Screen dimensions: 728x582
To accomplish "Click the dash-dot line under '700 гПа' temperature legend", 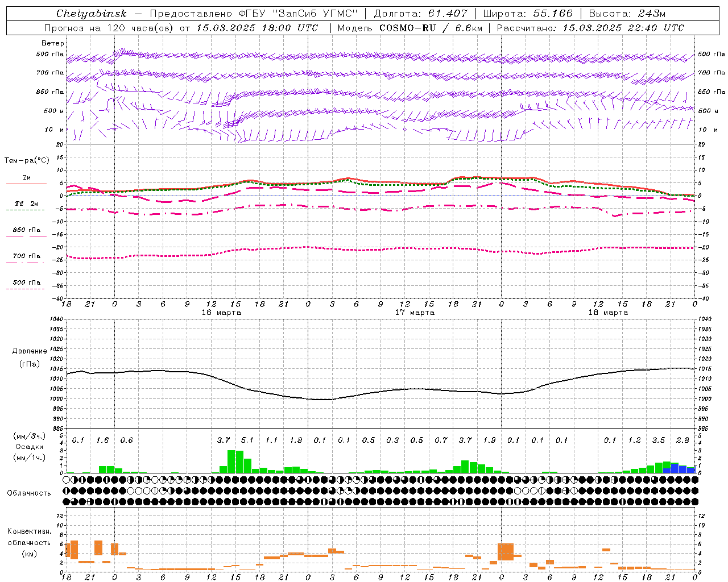I will coord(25,263).
